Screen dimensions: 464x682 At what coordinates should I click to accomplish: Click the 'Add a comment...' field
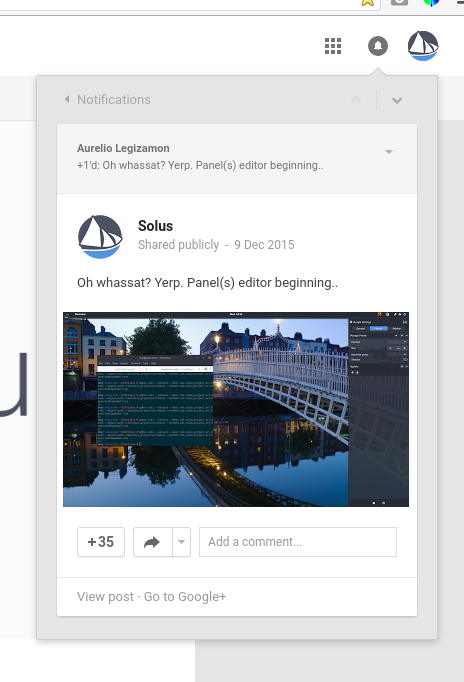[x=298, y=542]
